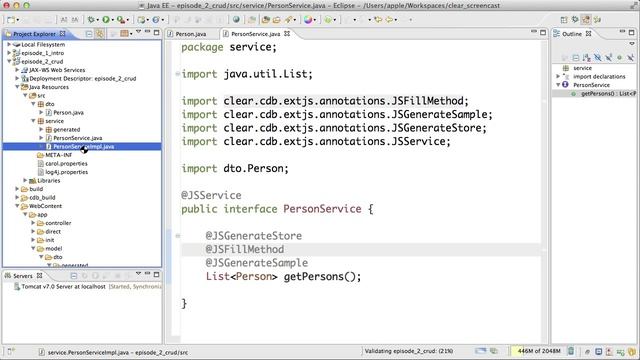Click the Back navigation yellow arrow
Image resolution: width=640 pixels, height=360 pixels.
point(390,20)
